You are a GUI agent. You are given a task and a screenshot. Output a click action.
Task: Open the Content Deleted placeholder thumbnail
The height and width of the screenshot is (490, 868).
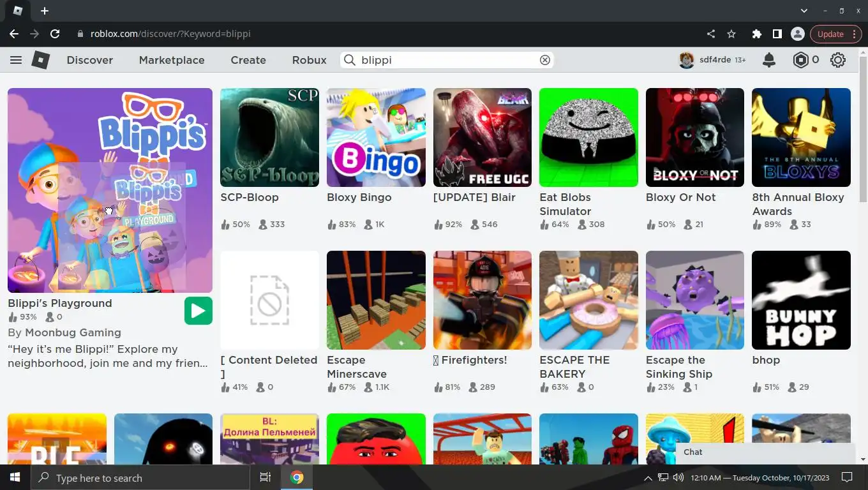click(269, 300)
